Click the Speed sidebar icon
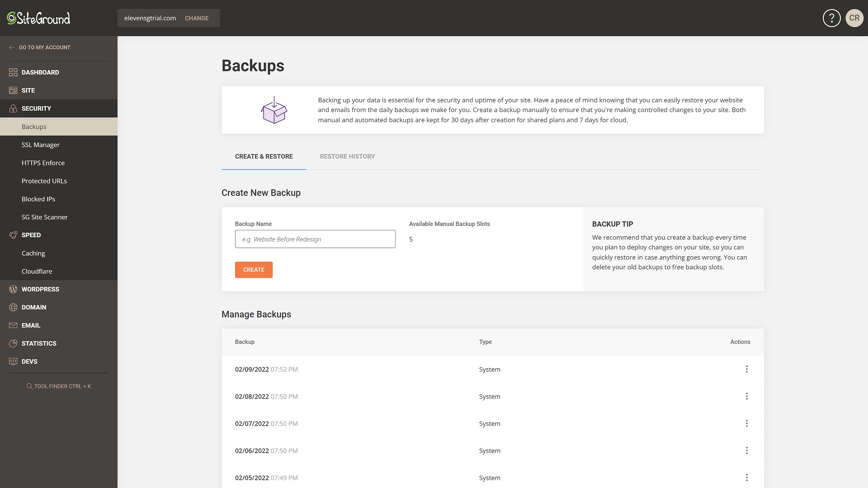 point(13,235)
